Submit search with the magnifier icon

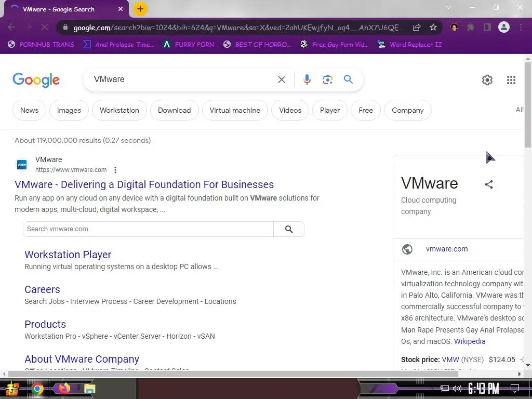pyautogui.click(x=348, y=79)
